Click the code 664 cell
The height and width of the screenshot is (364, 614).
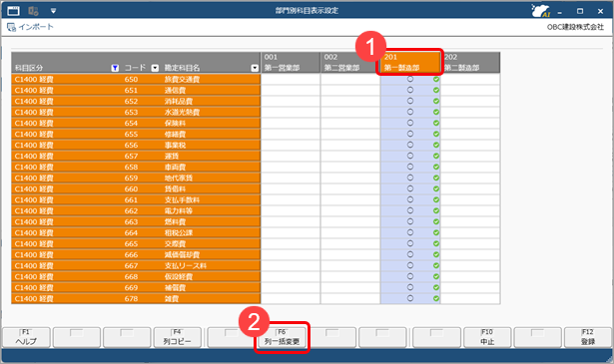[141, 232]
